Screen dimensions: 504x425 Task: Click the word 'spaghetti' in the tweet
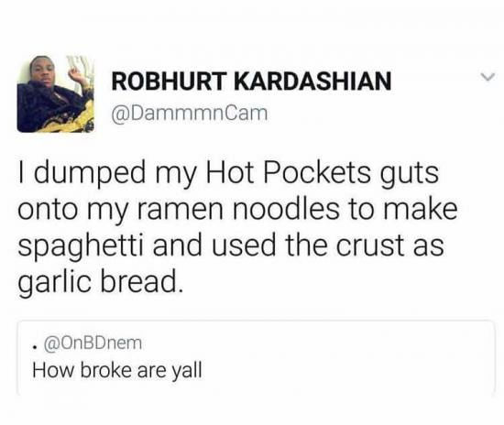(80, 247)
